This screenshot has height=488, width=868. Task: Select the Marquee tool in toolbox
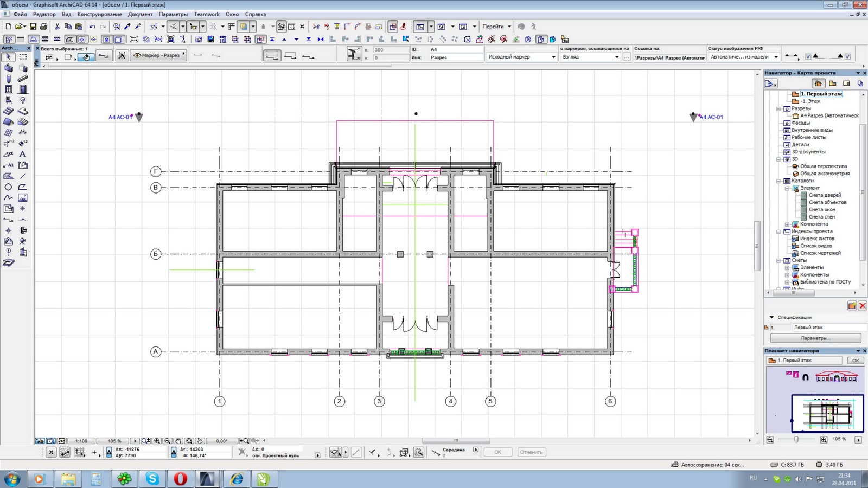[23, 56]
